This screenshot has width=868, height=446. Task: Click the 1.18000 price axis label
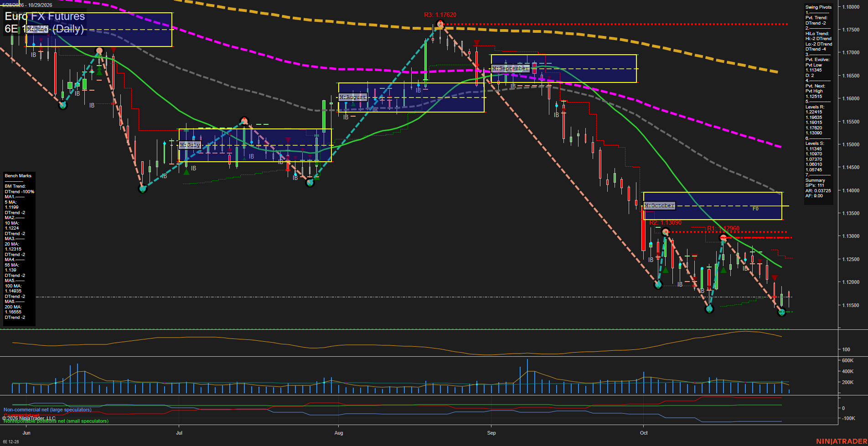(851, 7)
